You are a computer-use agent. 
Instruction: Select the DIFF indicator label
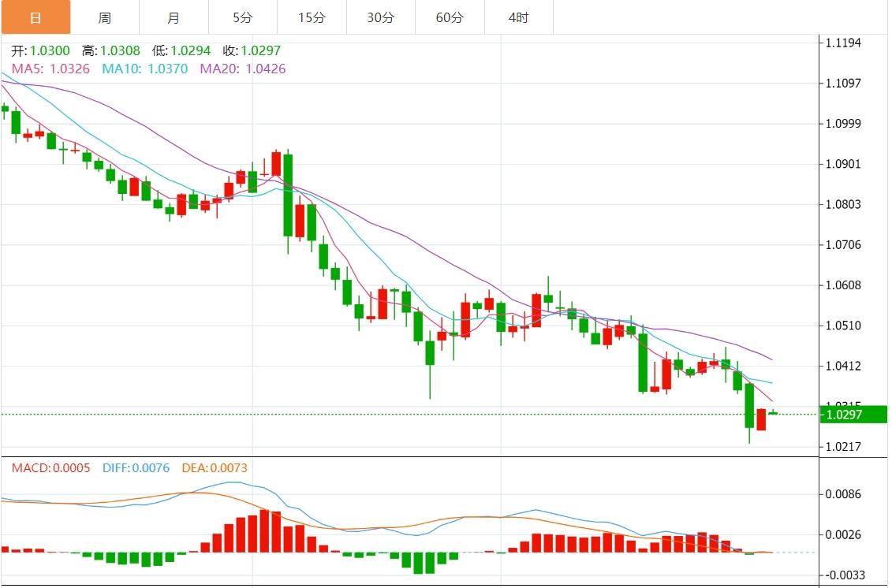click(x=136, y=467)
